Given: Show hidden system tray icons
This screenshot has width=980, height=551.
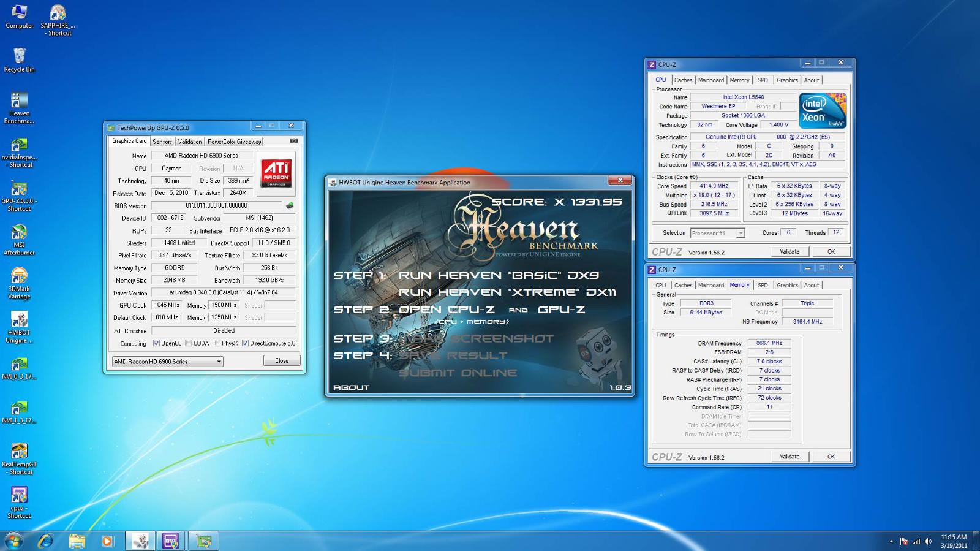Looking at the screenshot, I should (891, 541).
